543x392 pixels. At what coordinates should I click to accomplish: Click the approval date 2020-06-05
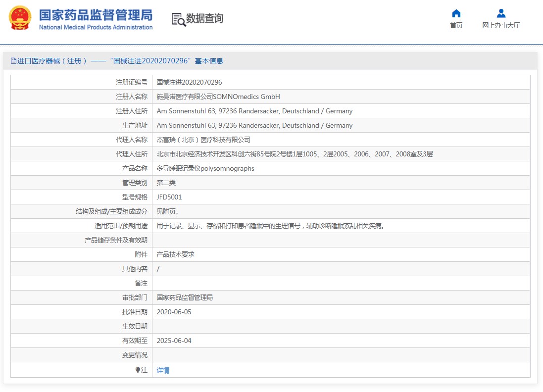174,312
